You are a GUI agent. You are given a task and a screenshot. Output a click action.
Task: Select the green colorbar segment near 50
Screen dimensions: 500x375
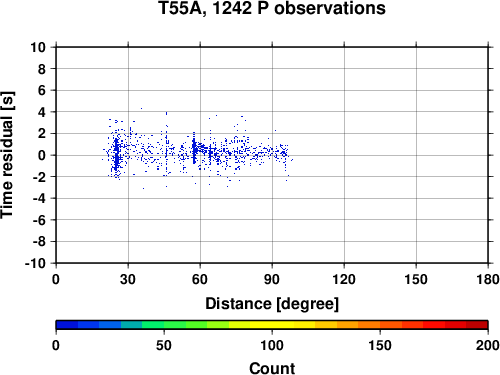(175, 325)
